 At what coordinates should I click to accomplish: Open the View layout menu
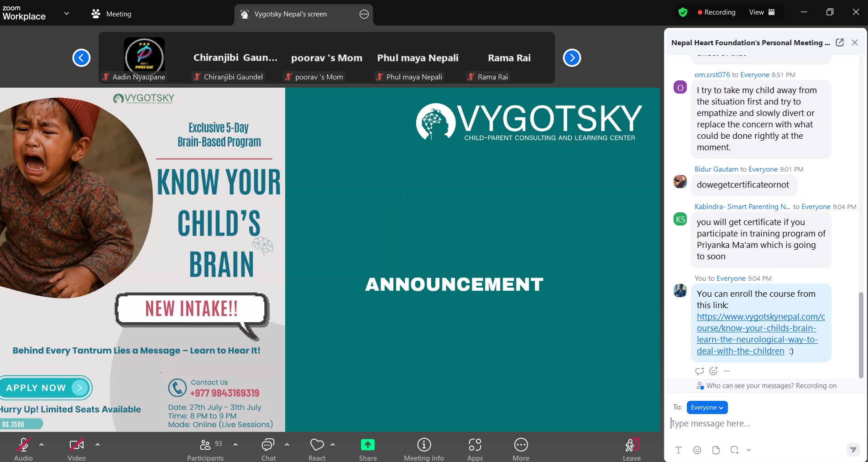pyautogui.click(x=762, y=12)
